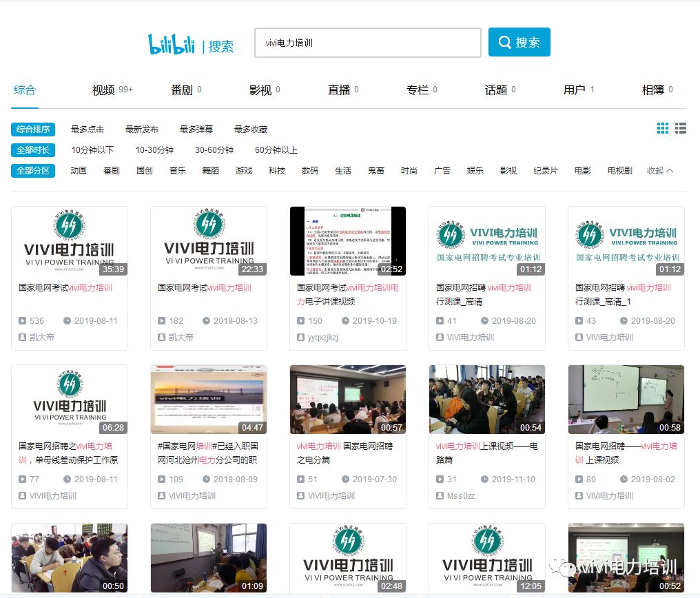This screenshot has height=598, width=700.
Task: Open title 国家电网招聘——vivi电力培训 上课视频
Action: pos(626,453)
